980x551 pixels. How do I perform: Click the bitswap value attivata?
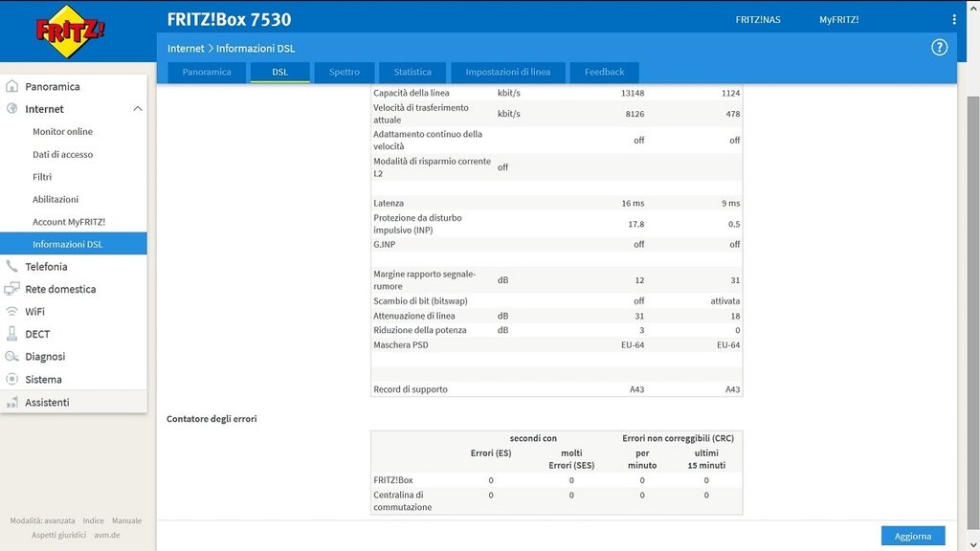[x=725, y=301]
